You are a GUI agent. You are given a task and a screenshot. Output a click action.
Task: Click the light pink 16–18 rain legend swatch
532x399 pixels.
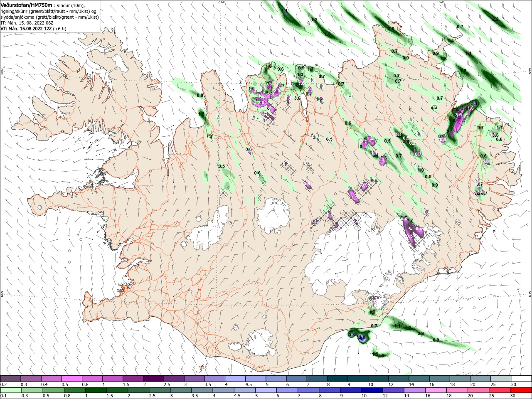coord(435,390)
